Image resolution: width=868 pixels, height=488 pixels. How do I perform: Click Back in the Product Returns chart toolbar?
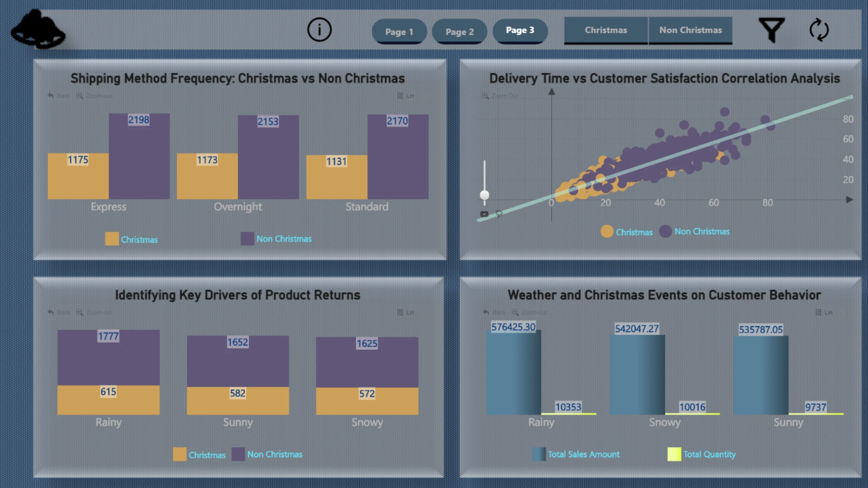[59, 312]
